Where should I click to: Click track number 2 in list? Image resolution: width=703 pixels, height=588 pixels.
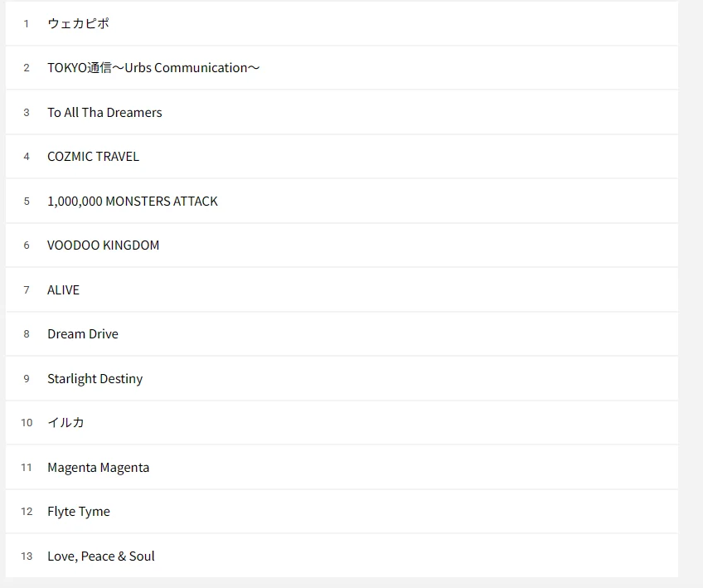click(x=27, y=68)
